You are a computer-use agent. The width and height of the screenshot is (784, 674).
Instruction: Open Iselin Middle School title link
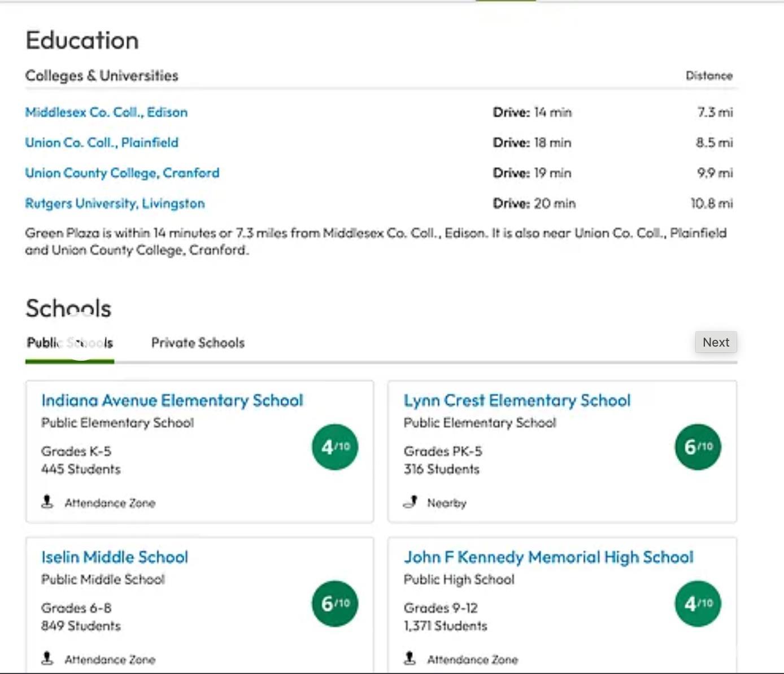[115, 557]
